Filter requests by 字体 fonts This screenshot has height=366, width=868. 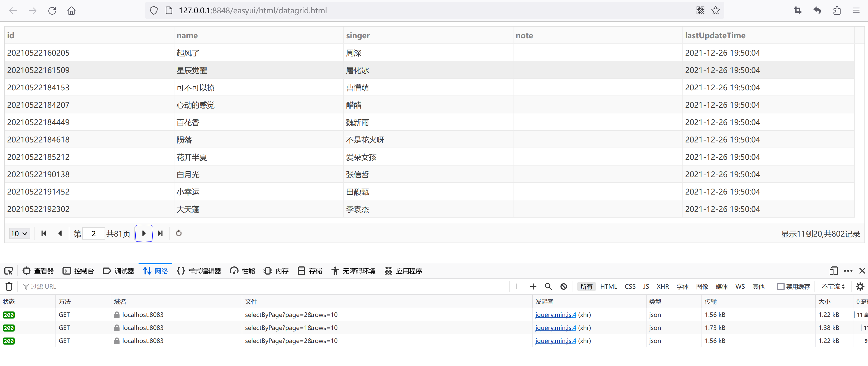tap(683, 287)
